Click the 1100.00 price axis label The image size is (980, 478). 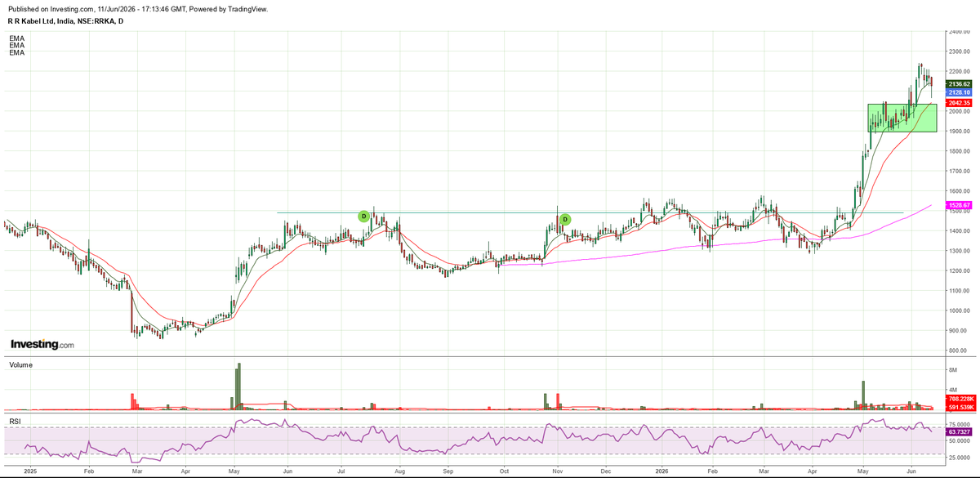pyautogui.click(x=960, y=291)
